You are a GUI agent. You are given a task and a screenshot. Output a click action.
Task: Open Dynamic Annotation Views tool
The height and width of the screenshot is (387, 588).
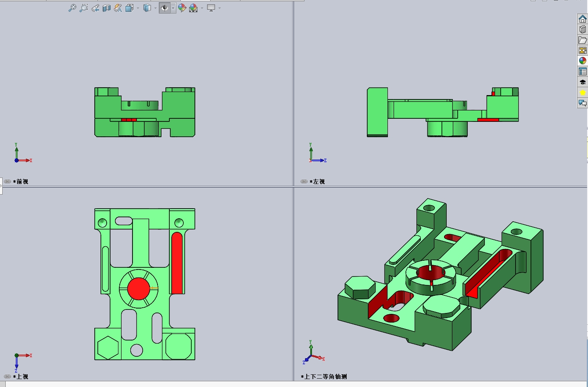point(118,8)
